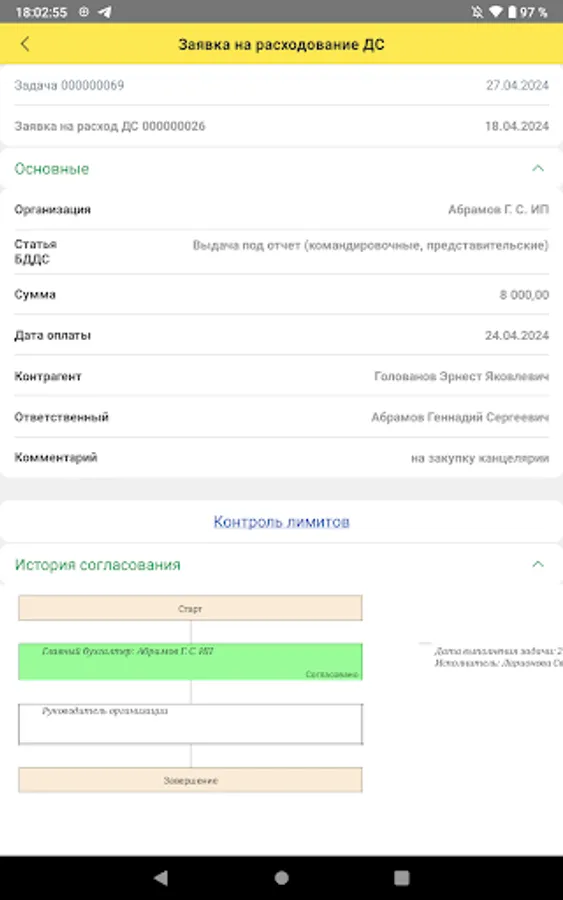Open the Задача 000000069 row
This screenshot has width=563, height=900.
click(281, 85)
